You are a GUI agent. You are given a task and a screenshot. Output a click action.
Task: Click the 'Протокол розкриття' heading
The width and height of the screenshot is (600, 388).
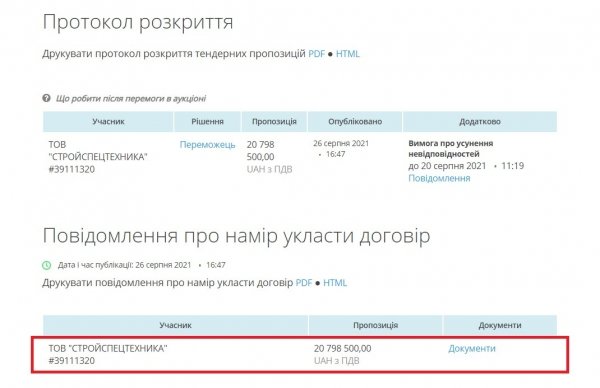point(138,22)
